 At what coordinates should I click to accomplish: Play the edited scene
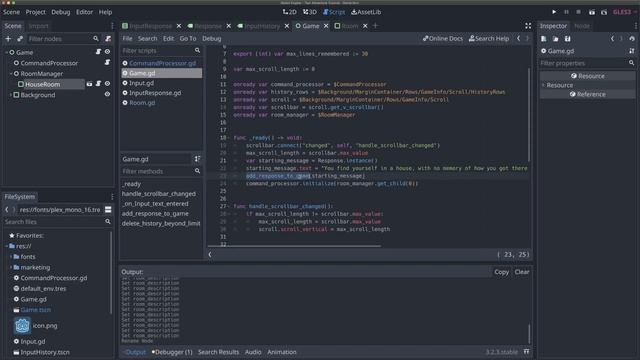coord(591,12)
